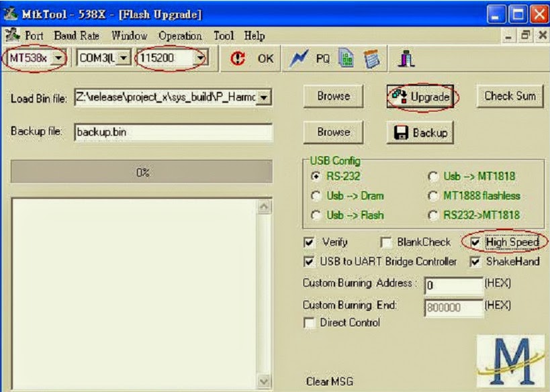Select the Usb --> Flash radio option
The height and width of the screenshot is (392, 550).
pyautogui.click(x=316, y=215)
